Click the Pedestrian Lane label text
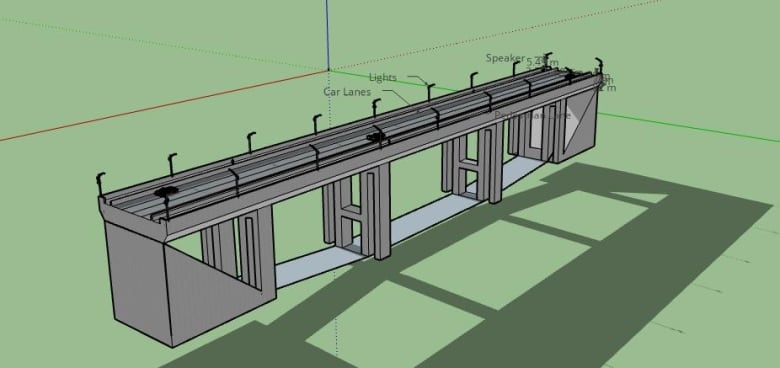Image resolution: width=780 pixels, height=368 pixels. [x=532, y=115]
